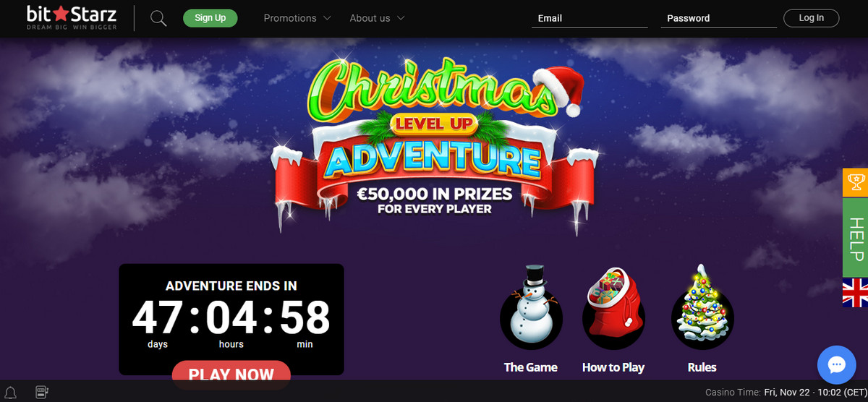Select the UK flag language icon
Image resolution: width=868 pixels, height=402 pixels.
(x=856, y=292)
